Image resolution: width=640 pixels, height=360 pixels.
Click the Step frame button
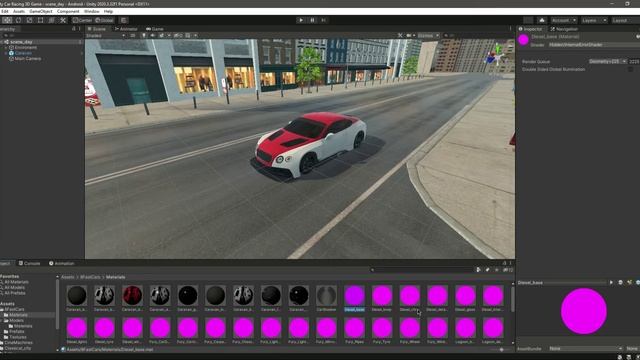pyautogui.click(x=324, y=20)
